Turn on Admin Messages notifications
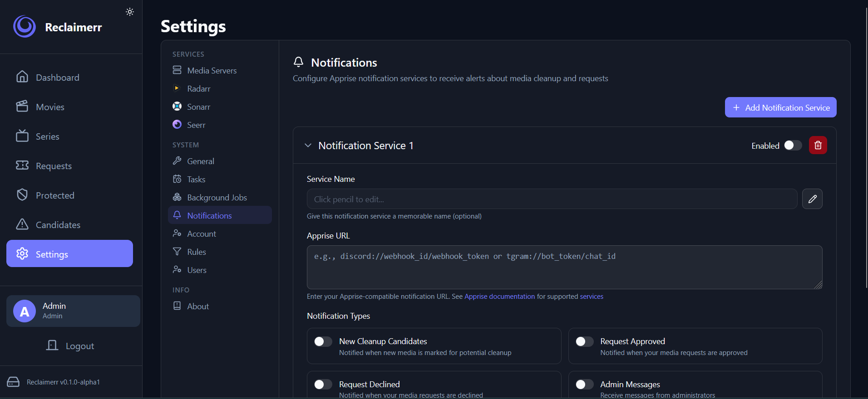This screenshot has height=399, width=868. [584, 384]
